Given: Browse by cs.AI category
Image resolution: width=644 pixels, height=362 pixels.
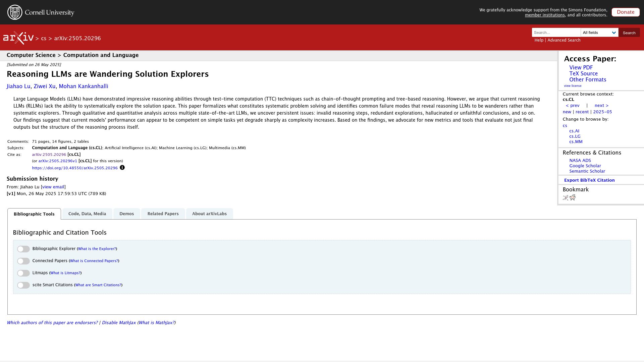Looking at the screenshot, I should pos(574,131).
